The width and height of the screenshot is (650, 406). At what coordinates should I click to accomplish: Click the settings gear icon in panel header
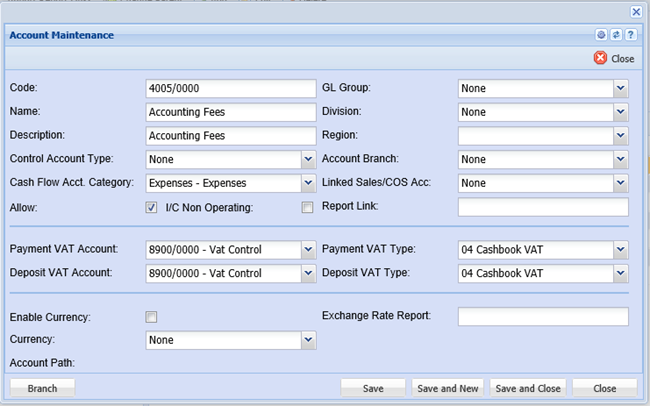[602, 35]
